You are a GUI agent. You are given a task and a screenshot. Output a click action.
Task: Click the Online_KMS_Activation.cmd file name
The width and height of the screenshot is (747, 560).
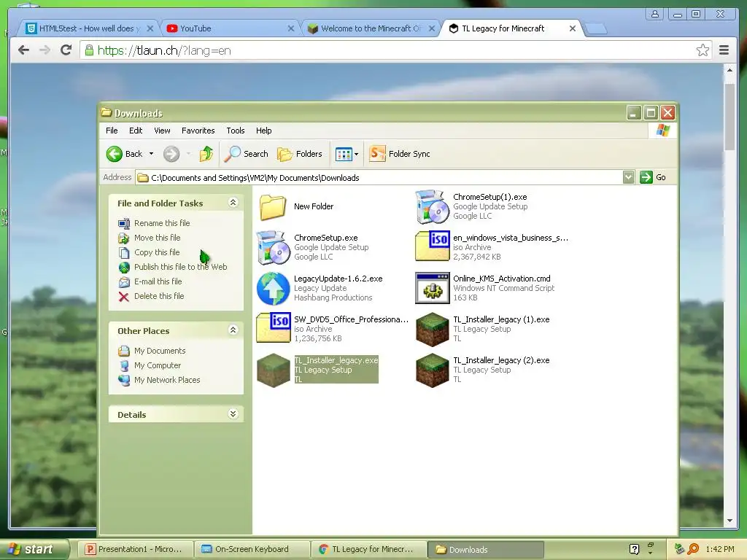[502, 279]
